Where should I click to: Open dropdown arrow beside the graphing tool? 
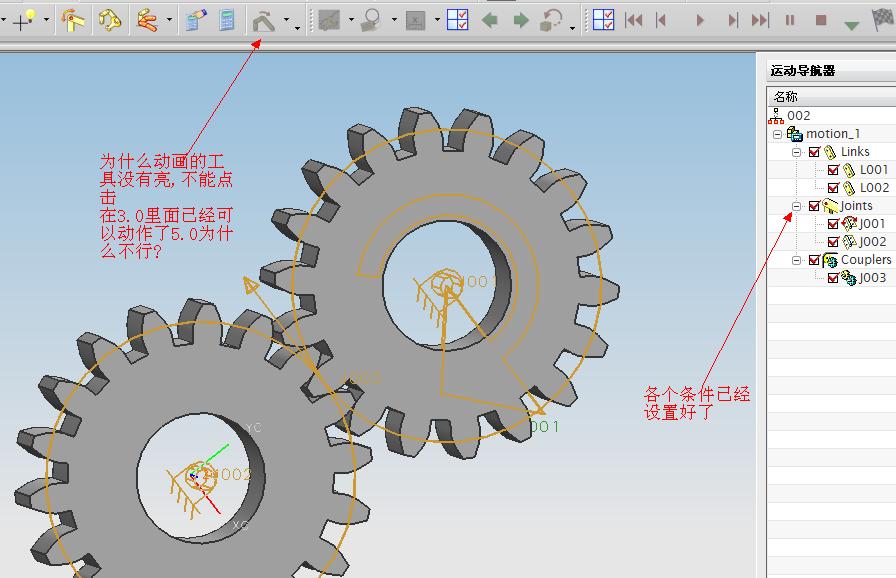click(x=351, y=21)
